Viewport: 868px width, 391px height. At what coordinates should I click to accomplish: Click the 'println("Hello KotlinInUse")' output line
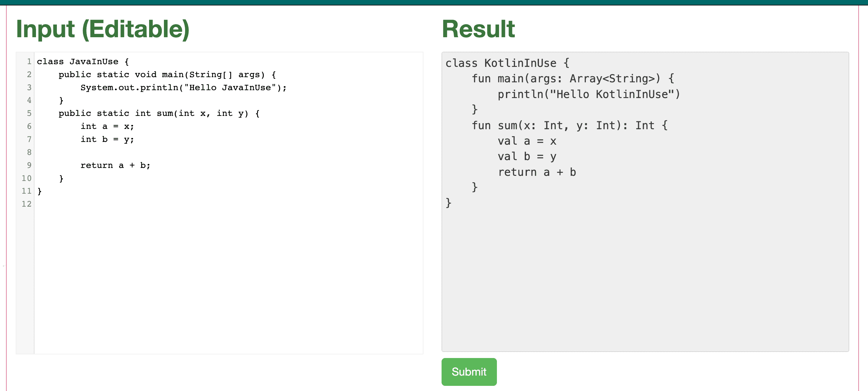pyautogui.click(x=588, y=94)
